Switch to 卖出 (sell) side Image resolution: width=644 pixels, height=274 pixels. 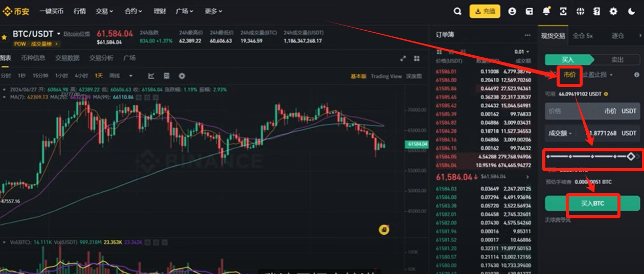pos(617,60)
